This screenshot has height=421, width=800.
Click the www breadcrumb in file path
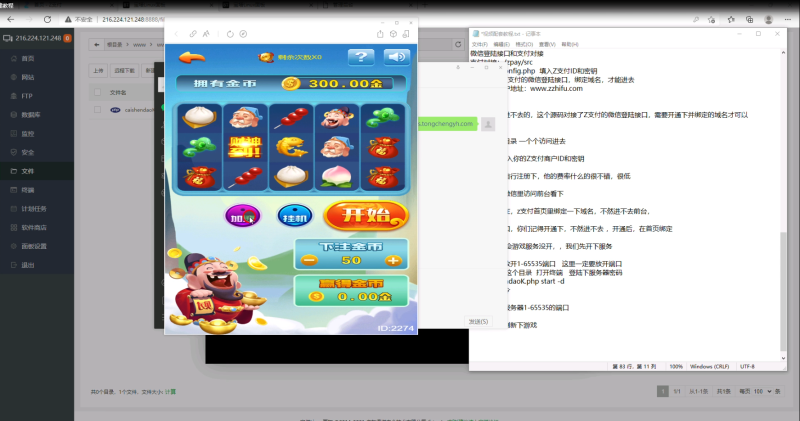pos(139,45)
